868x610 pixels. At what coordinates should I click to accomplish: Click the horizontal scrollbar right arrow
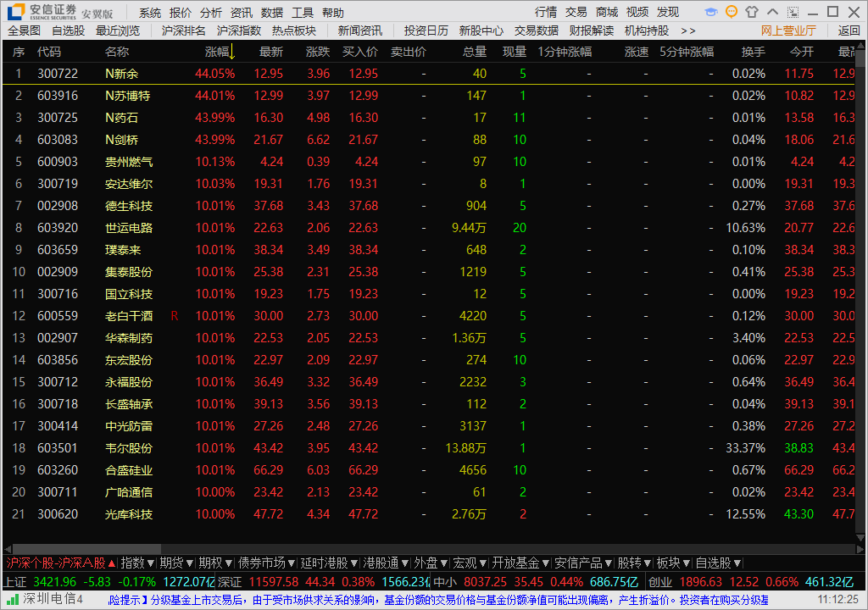860,549
